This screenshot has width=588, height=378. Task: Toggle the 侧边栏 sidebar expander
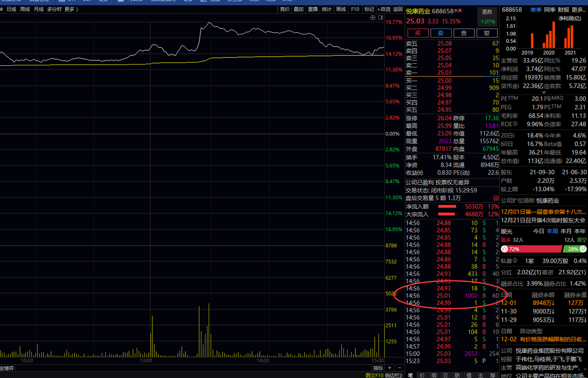pyautogui.click(x=394, y=376)
